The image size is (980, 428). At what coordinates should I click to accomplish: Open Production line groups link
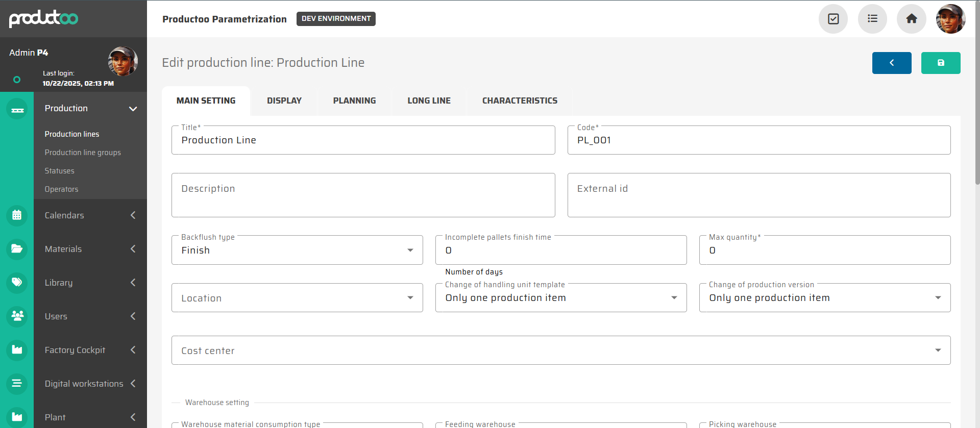coord(83,153)
